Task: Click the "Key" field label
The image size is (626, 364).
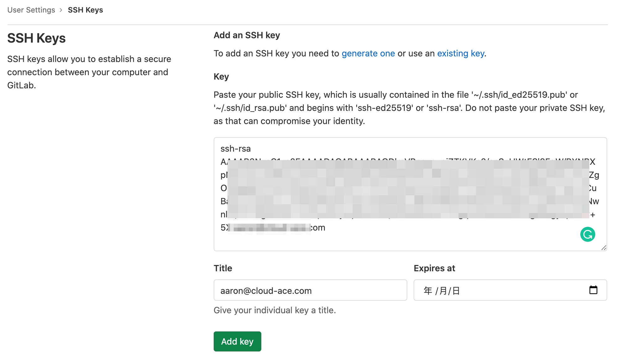Action: point(221,77)
